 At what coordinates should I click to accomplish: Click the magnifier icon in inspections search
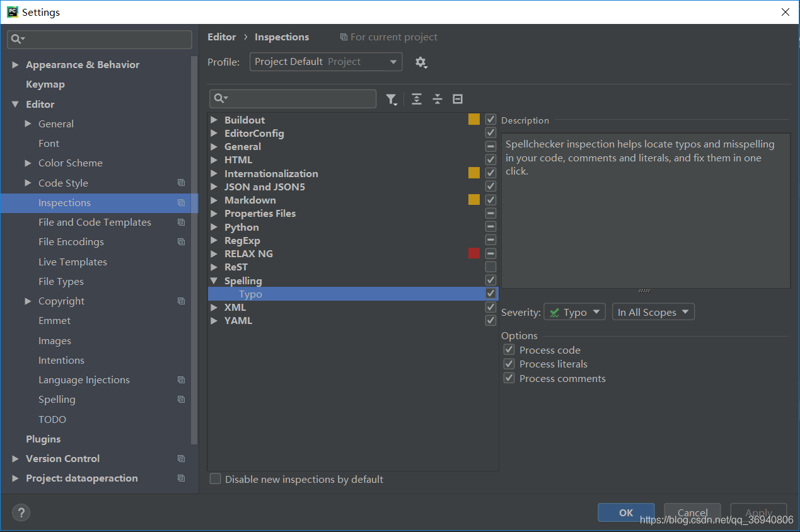[x=221, y=98]
